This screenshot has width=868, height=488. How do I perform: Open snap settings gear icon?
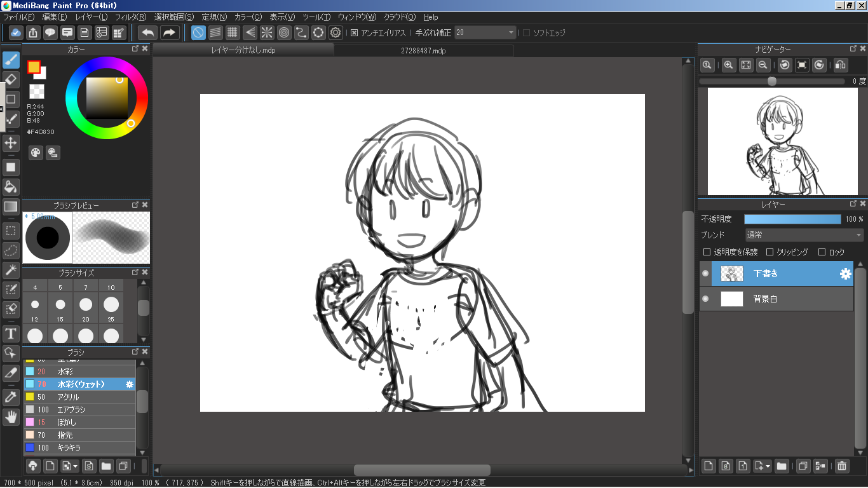[x=336, y=32]
